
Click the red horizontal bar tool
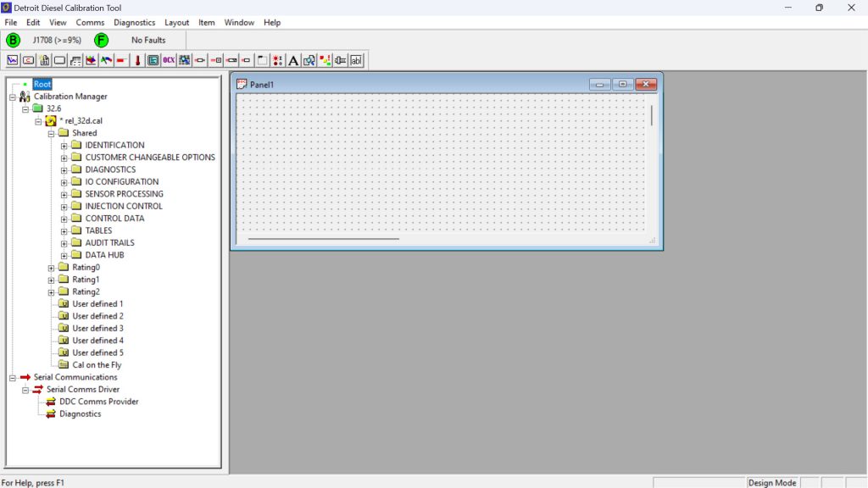120,60
